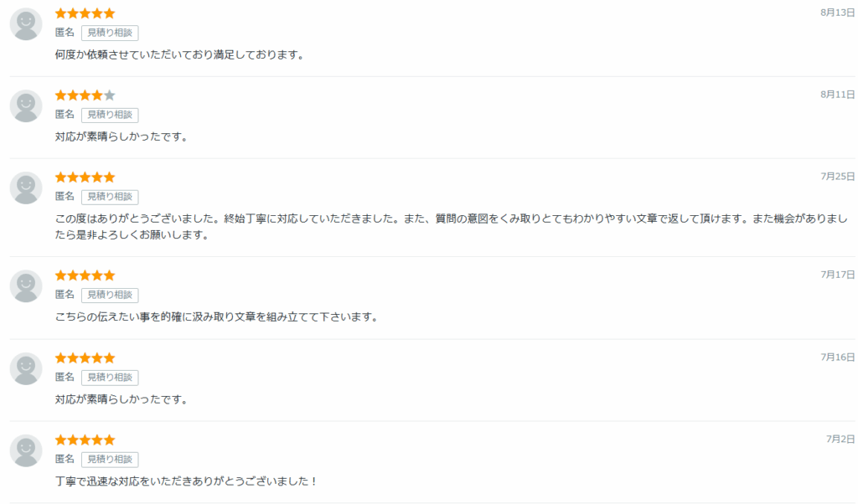Open the 見積り相談 tag on the 7月17日 review
Image resolution: width=858 pixels, height=504 pixels.
[110, 295]
